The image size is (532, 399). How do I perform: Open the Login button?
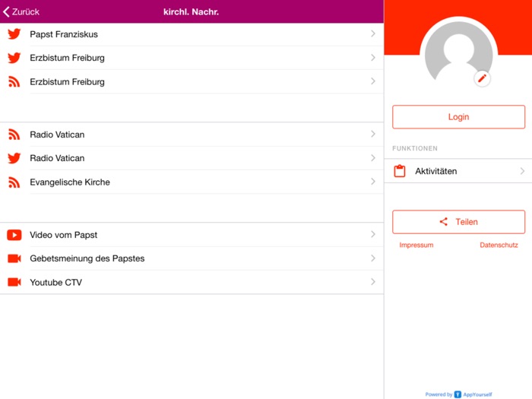(458, 117)
